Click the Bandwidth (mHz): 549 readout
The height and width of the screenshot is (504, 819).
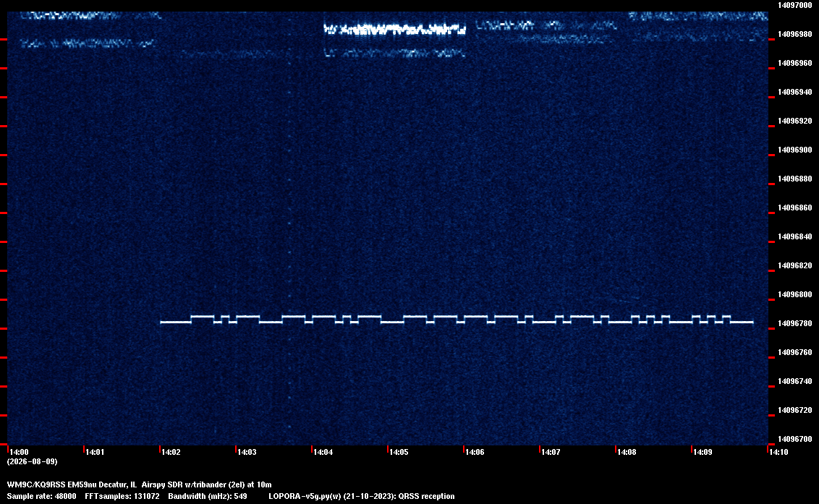[208, 496]
